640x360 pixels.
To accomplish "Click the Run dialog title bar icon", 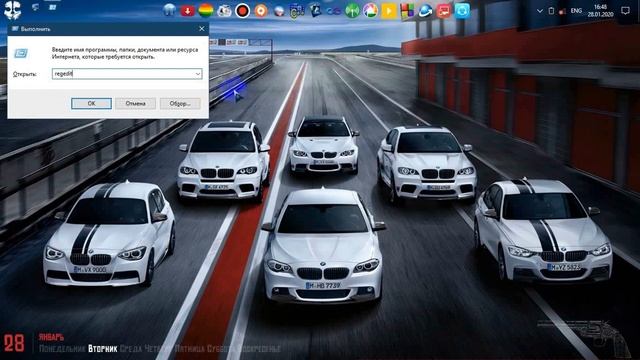I will click(15, 29).
